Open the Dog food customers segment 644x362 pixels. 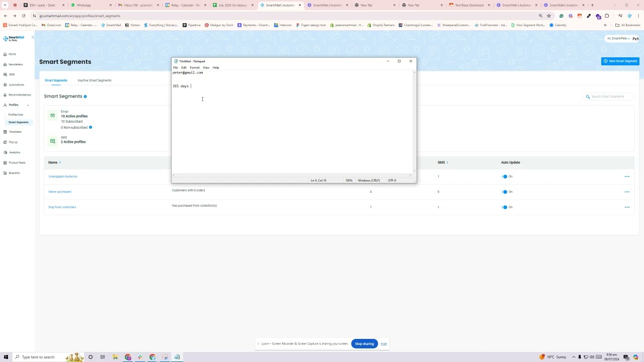[x=62, y=207]
